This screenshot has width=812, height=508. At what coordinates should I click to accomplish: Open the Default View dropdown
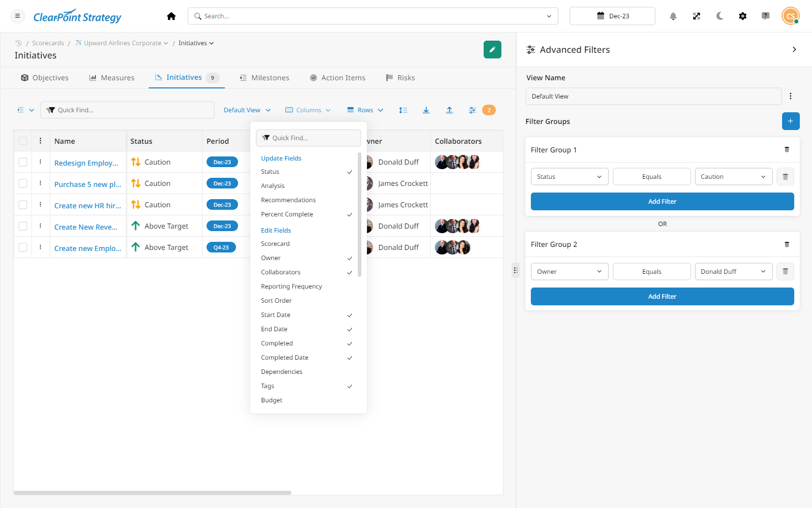[247, 110]
